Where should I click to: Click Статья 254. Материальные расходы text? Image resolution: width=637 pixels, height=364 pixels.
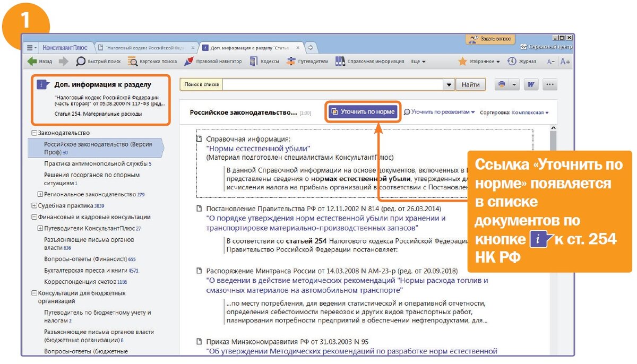pos(98,114)
